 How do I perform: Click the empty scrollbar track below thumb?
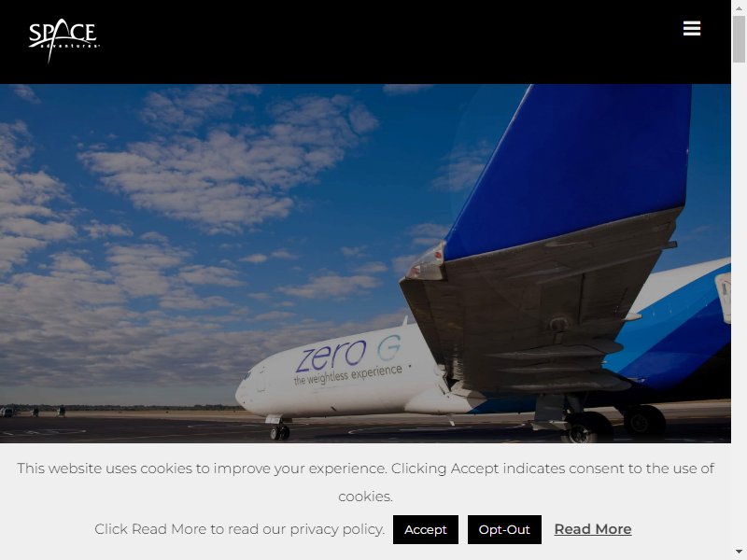[739, 305]
